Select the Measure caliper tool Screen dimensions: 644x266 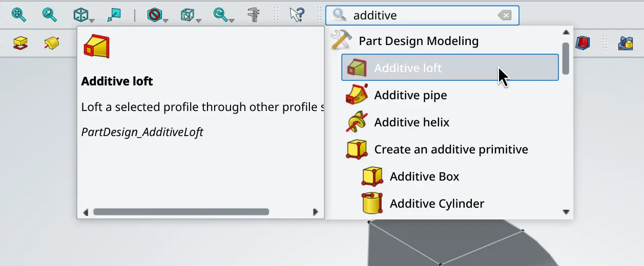click(x=254, y=15)
